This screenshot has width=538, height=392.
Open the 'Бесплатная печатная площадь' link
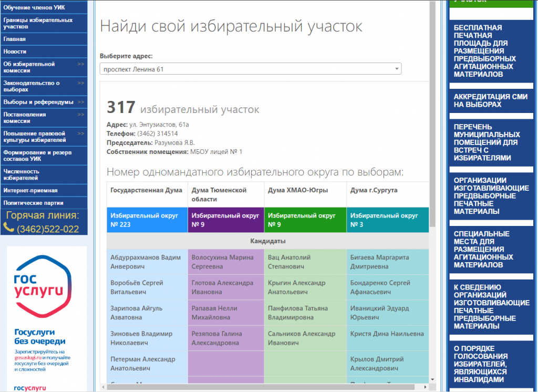point(484,51)
